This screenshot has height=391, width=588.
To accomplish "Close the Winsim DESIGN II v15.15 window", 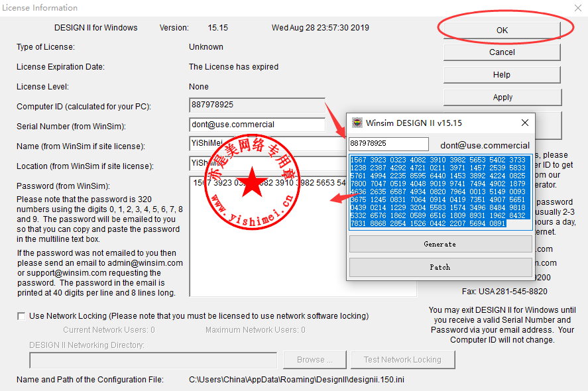I will pyautogui.click(x=525, y=123).
